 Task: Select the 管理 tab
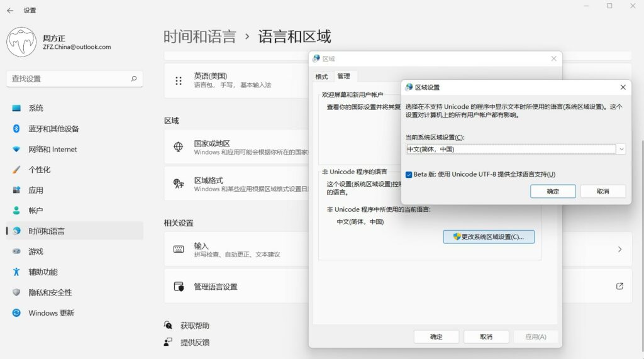coord(343,76)
